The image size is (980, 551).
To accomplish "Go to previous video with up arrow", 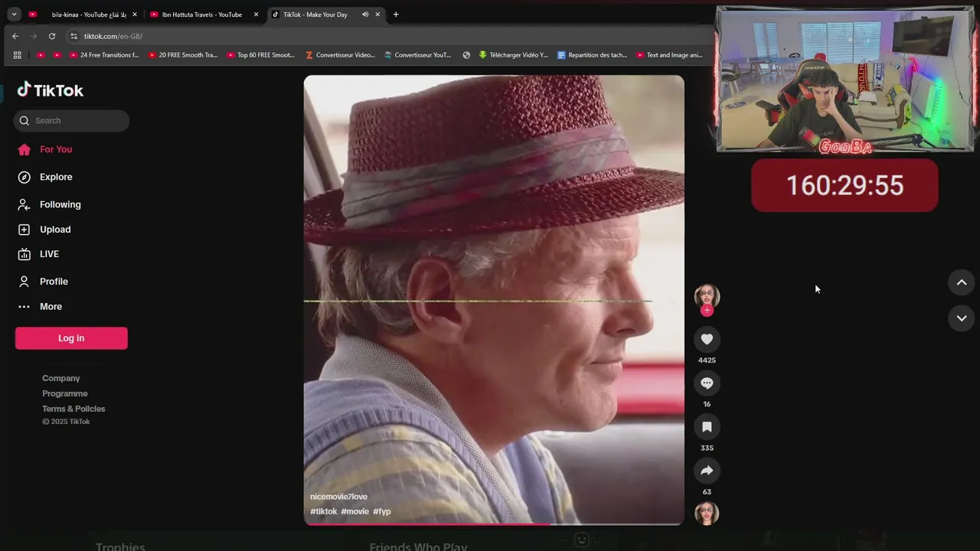I will (962, 282).
